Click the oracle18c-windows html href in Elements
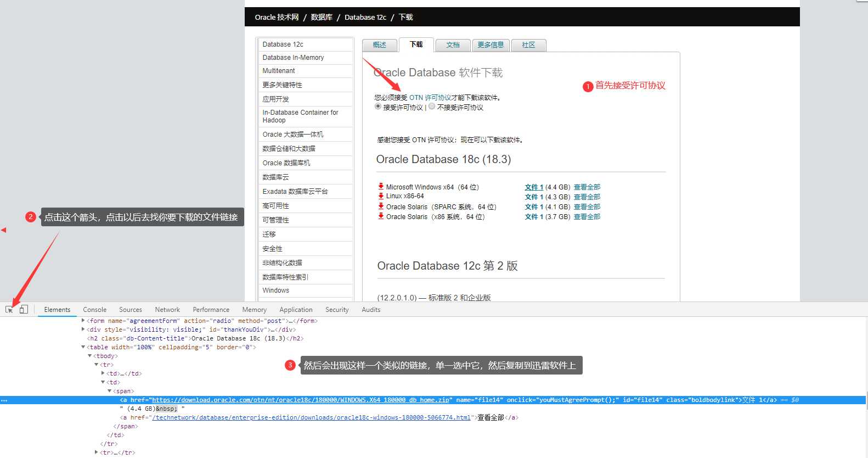This screenshot has width=868, height=458. tap(311, 417)
